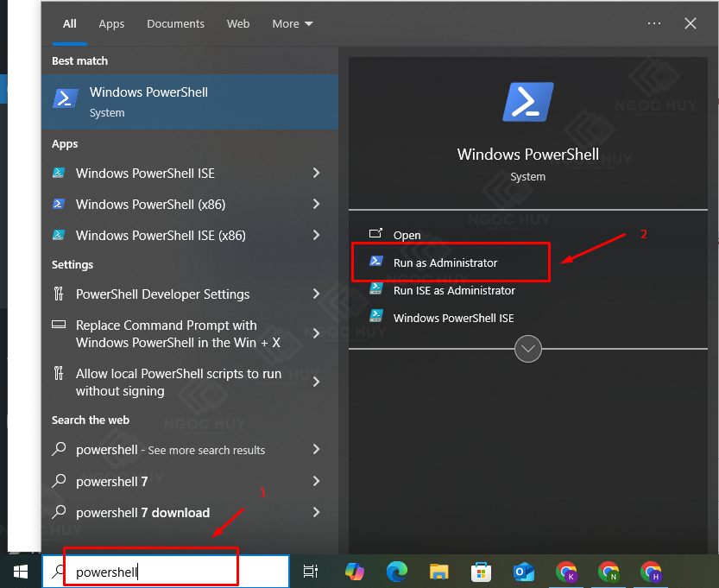The width and height of the screenshot is (719, 588).
Task: Click the Open action icon
Action: [x=376, y=233]
